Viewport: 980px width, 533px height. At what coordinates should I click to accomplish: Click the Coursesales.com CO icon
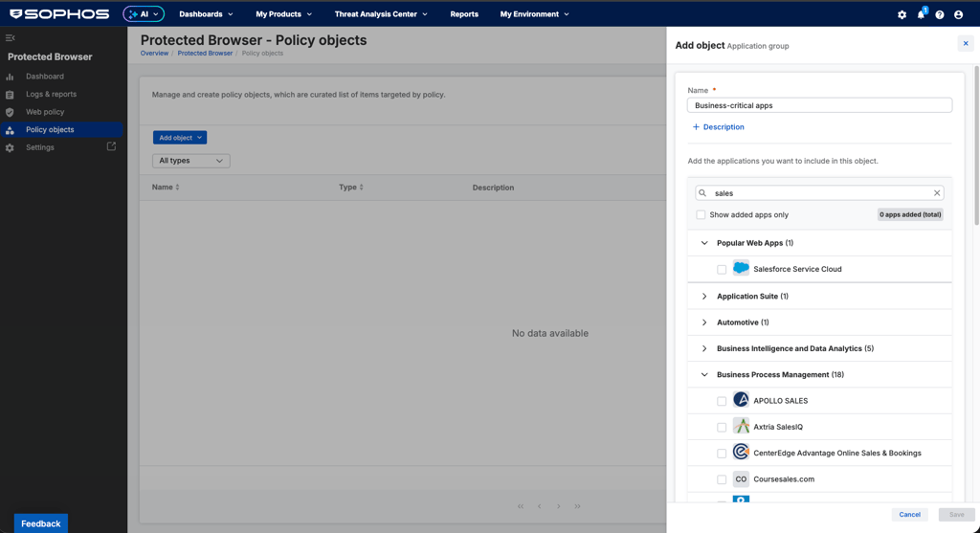pos(741,478)
